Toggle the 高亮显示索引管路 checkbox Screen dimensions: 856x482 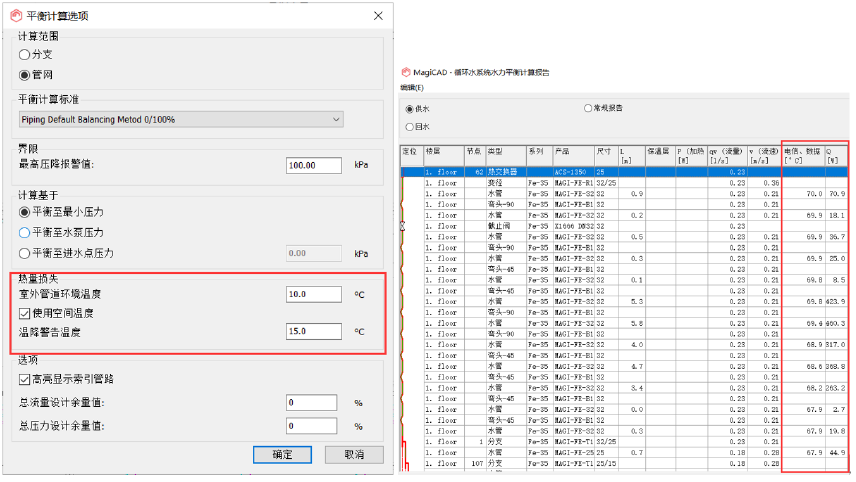pyautogui.click(x=24, y=379)
